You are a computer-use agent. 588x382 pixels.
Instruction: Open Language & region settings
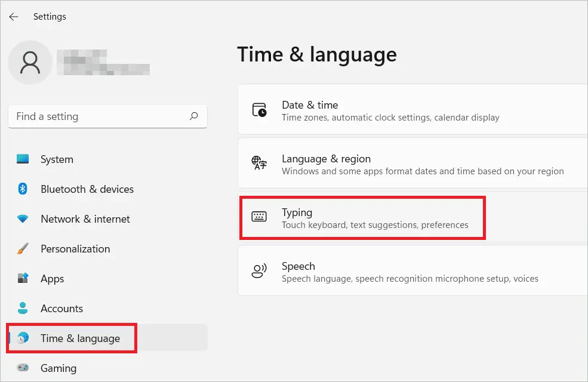pyautogui.click(x=388, y=162)
